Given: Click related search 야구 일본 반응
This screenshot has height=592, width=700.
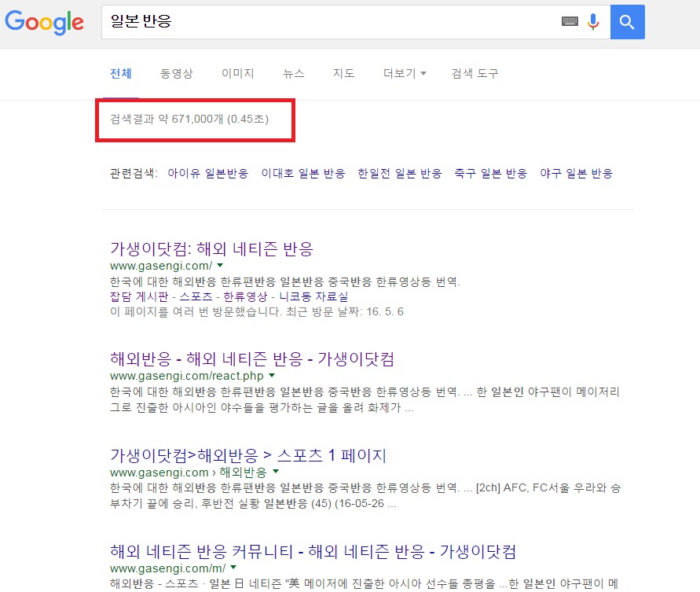Looking at the screenshot, I should (576, 174).
